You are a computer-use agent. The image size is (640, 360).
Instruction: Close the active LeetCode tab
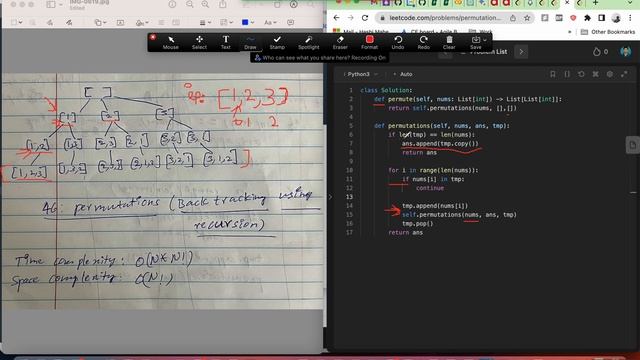pos(567,3)
